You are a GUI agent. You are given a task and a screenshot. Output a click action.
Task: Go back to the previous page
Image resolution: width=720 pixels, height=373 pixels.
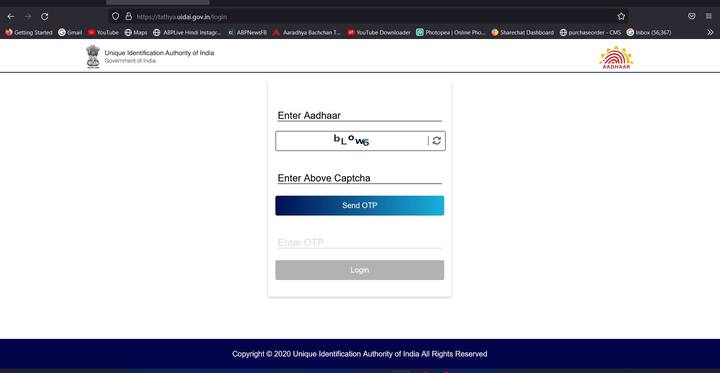[x=11, y=17]
